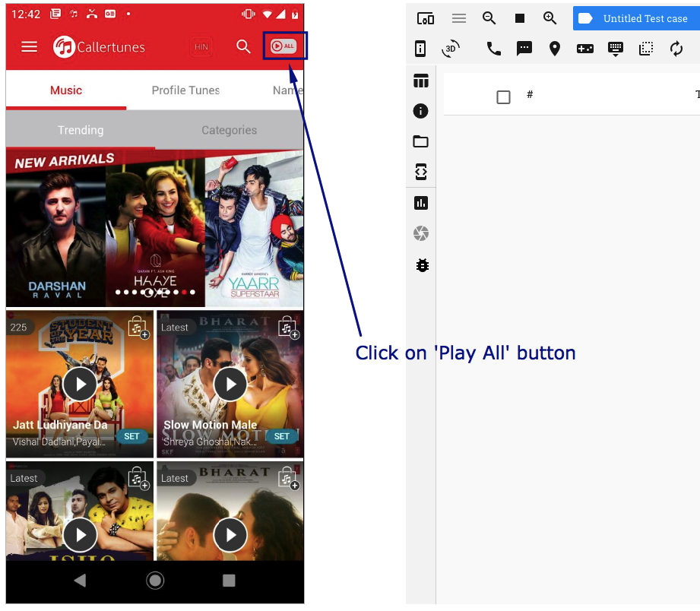Screen dimensions: 700x611
Task: Tap status bar vibrate mode icon
Action: (x=249, y=14)
